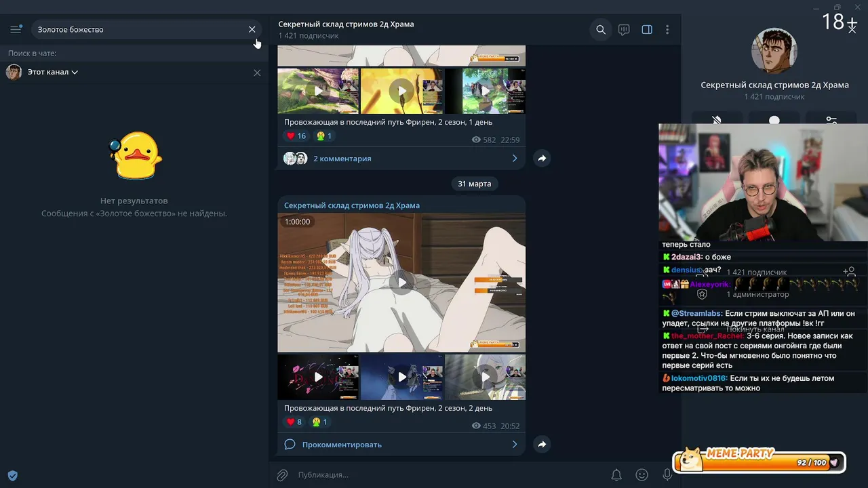
Task: Play the first small video in day 2 post
Action: click(x=318, y=377)
